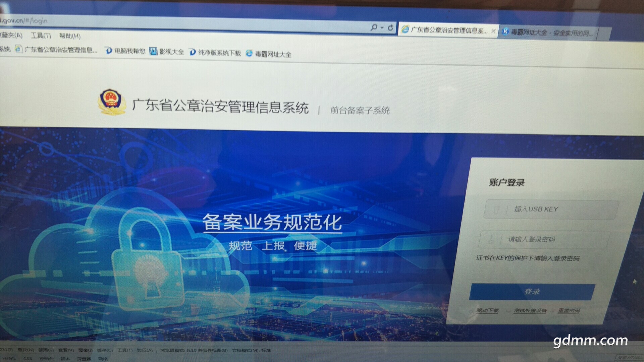The height and width of the screenshot is (362, 644).
Task: Switch to 网络 tab in developer tools
Action: pos(103,359)
